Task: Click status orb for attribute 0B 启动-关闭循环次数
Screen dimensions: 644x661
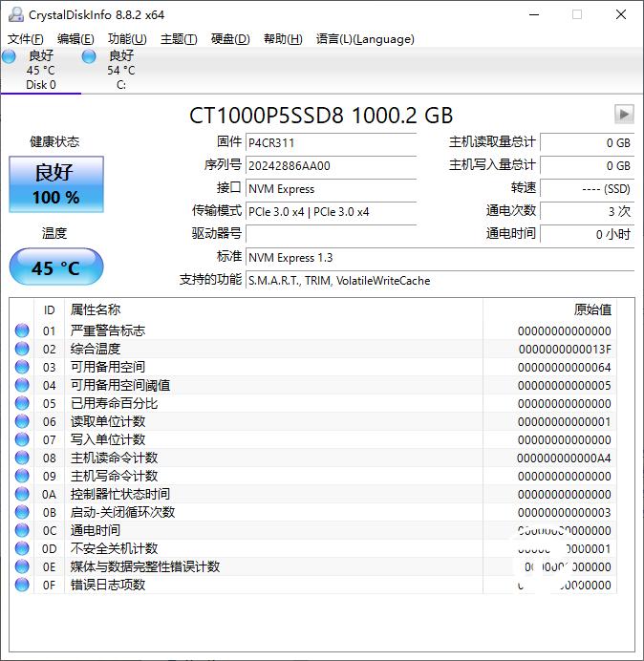Action: 22,512
